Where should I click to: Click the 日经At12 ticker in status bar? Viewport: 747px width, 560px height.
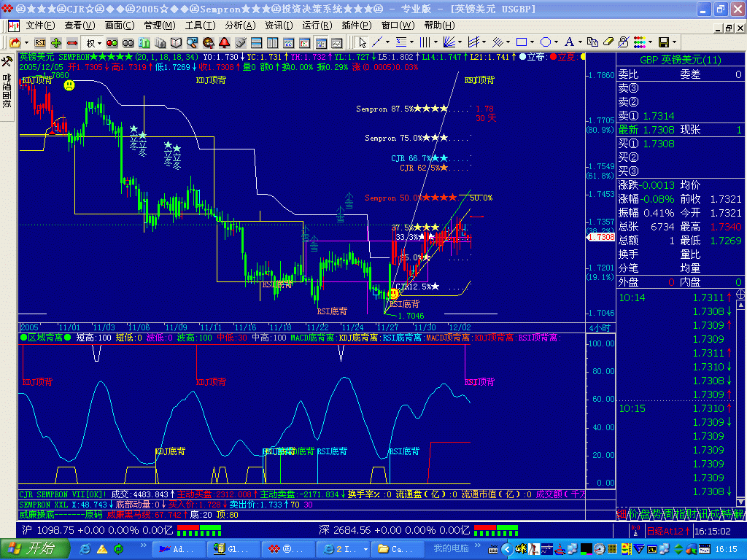pos(668,531)
